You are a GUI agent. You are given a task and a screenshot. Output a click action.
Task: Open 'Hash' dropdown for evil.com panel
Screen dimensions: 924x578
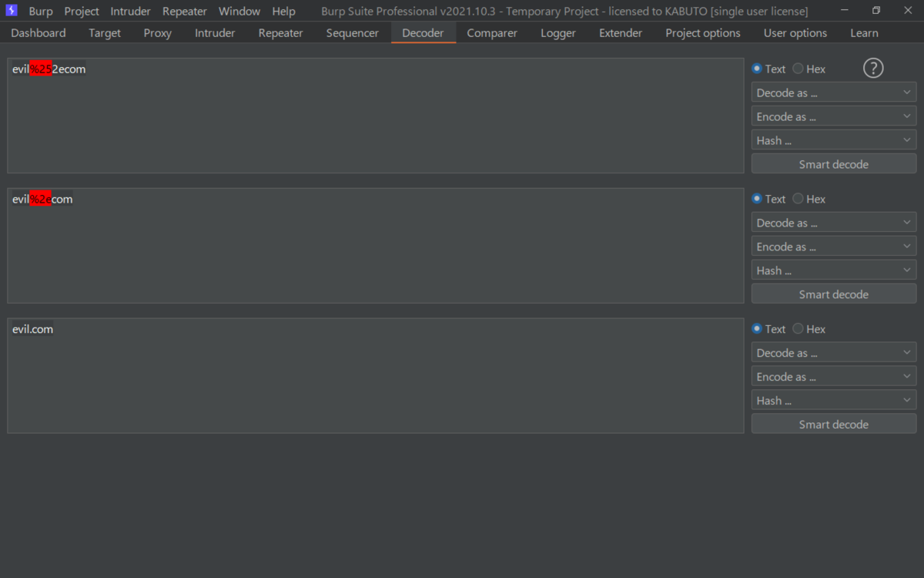click(834, 401)
